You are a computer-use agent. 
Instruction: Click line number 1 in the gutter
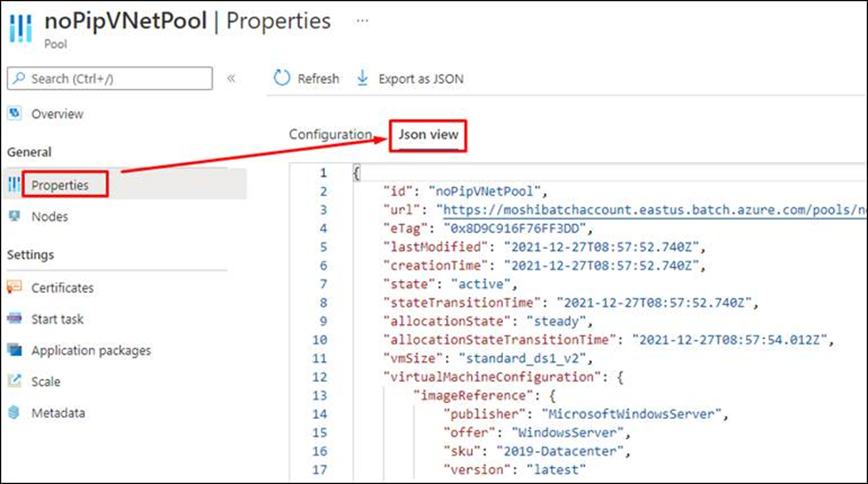click(x=323, y=173)
